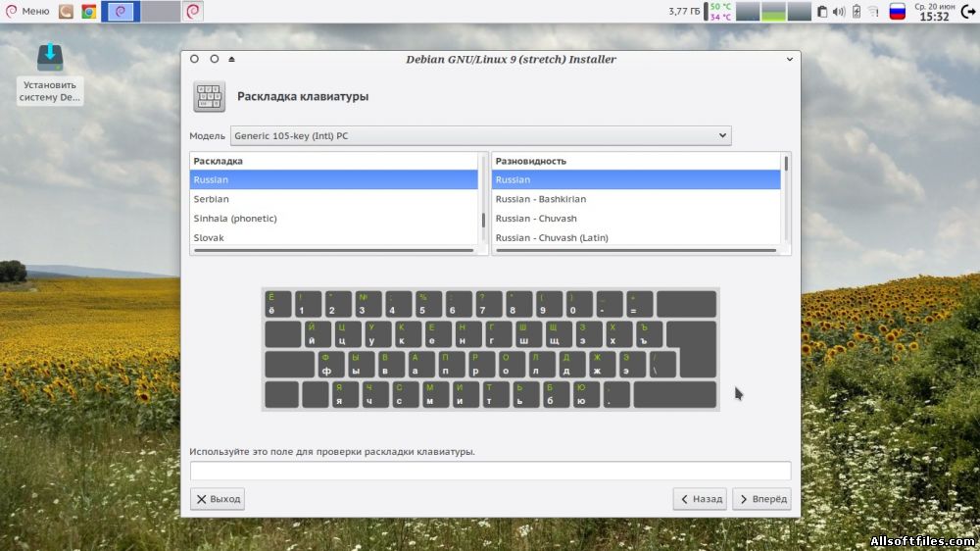Click the ф key on keyboard preview
Viewport: 980px width, 551px height.
[x=330, y=364]
